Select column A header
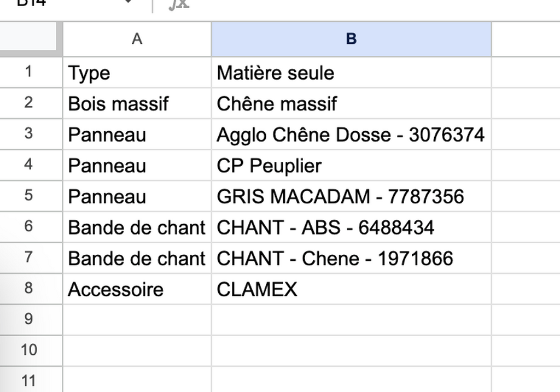This screenshot has height=392, width=560. [137, 39]
